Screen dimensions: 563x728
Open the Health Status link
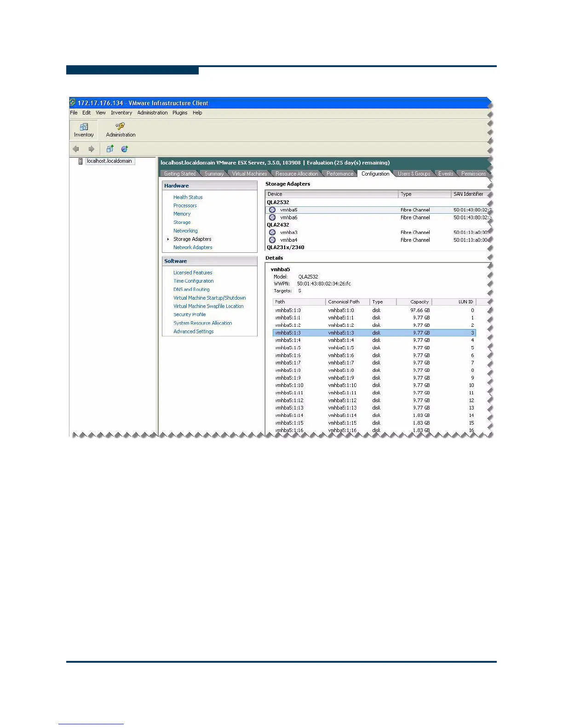(x=188, y=197)
